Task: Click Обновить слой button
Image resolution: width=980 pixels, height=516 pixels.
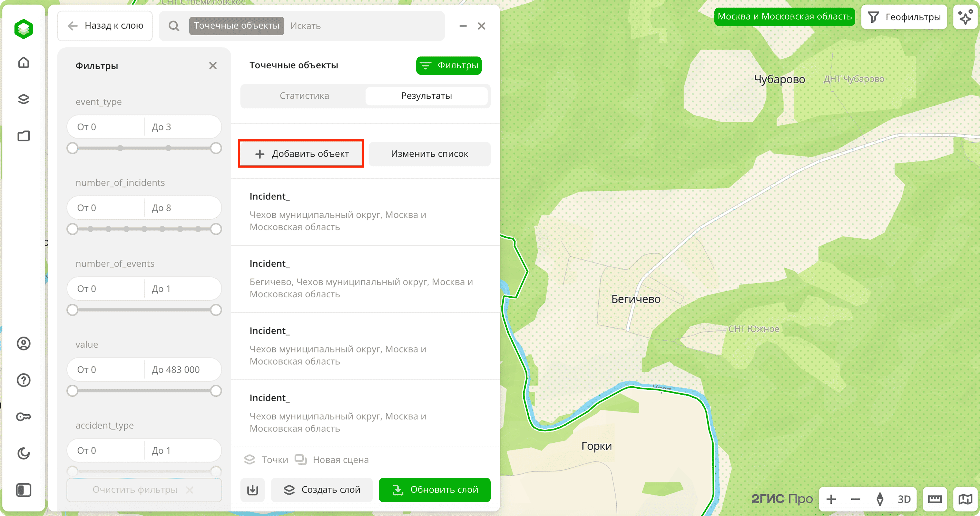Action: [x=434, y=490]
